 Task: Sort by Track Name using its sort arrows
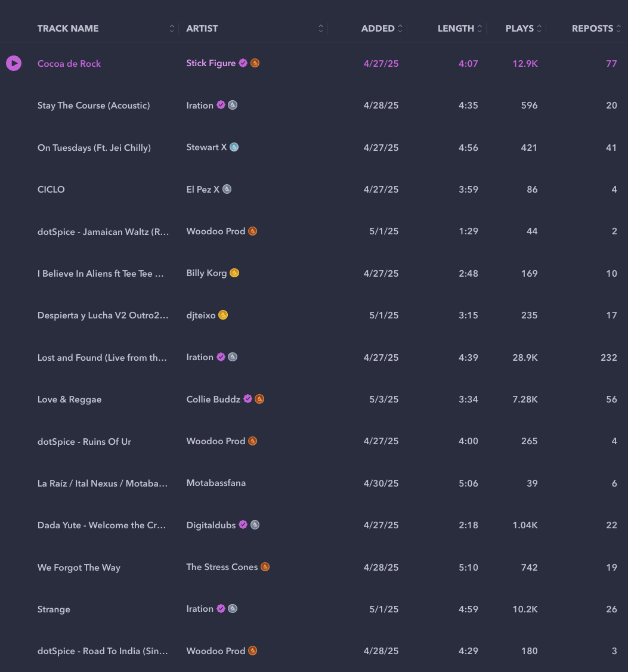pos(172,29)
